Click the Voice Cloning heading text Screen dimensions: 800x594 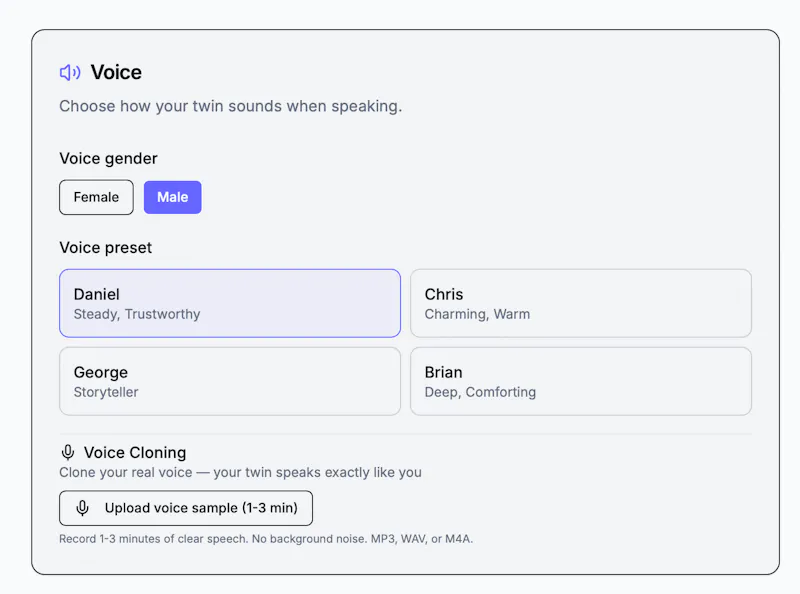(135, 453)
